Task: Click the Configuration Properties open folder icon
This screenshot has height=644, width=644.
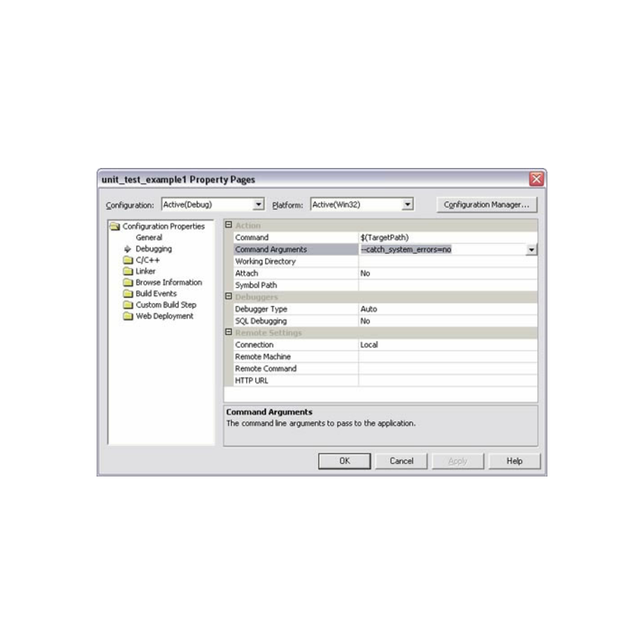Action: pyautogui.click(x=115, y=226)
